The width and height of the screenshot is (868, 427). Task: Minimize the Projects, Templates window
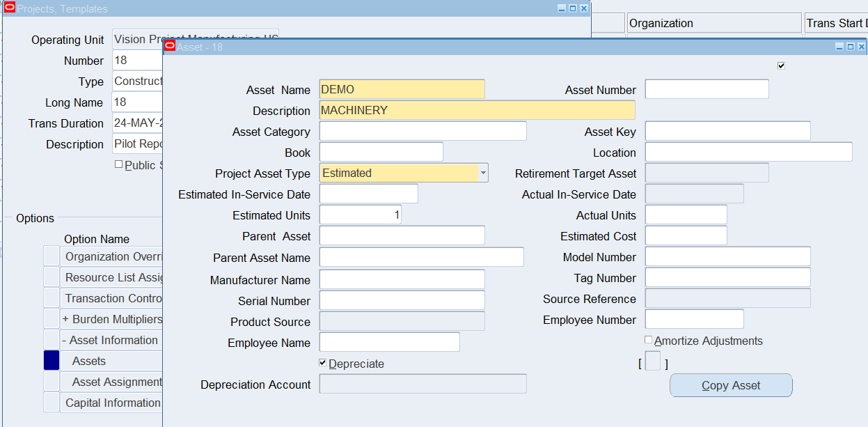click(562, 8)
